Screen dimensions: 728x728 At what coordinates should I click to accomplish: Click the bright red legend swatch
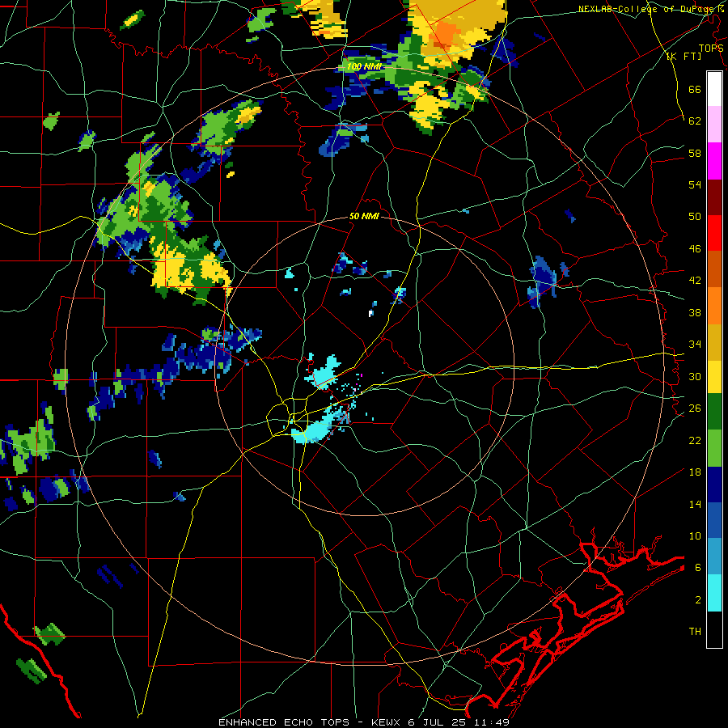(x=714, y=233)
